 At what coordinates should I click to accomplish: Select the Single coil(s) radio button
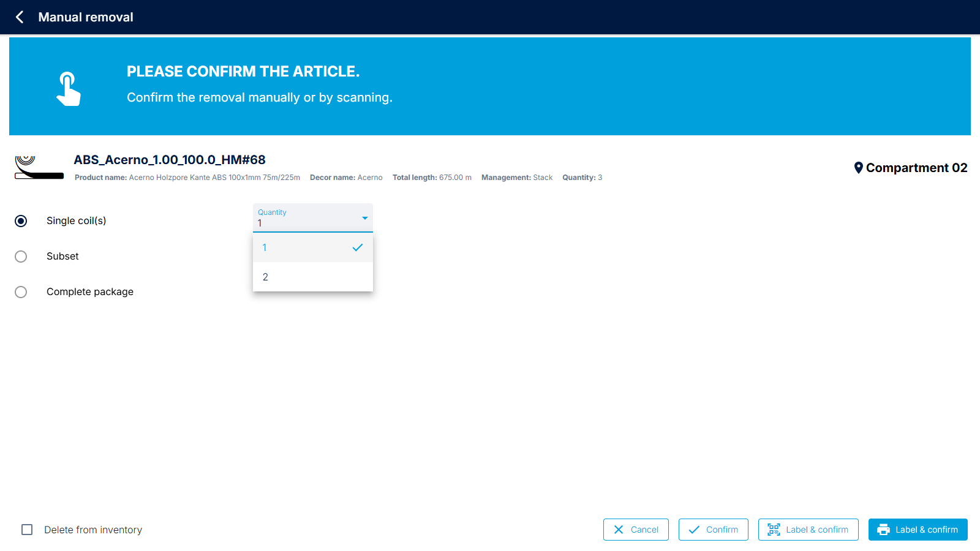[x=21, y=221]
